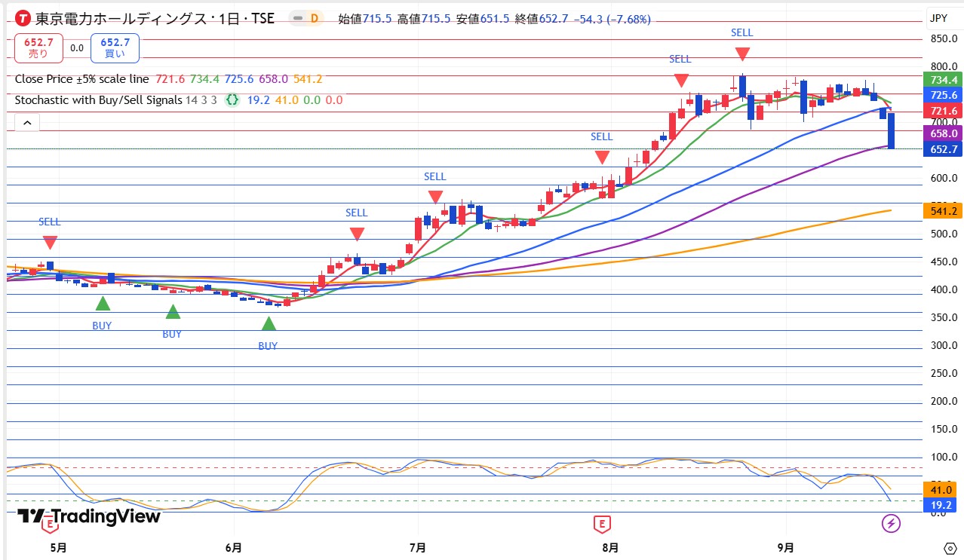Open the Stochastic indicator source code braces icon
The image size is (964, 560).
coord(233,99)
